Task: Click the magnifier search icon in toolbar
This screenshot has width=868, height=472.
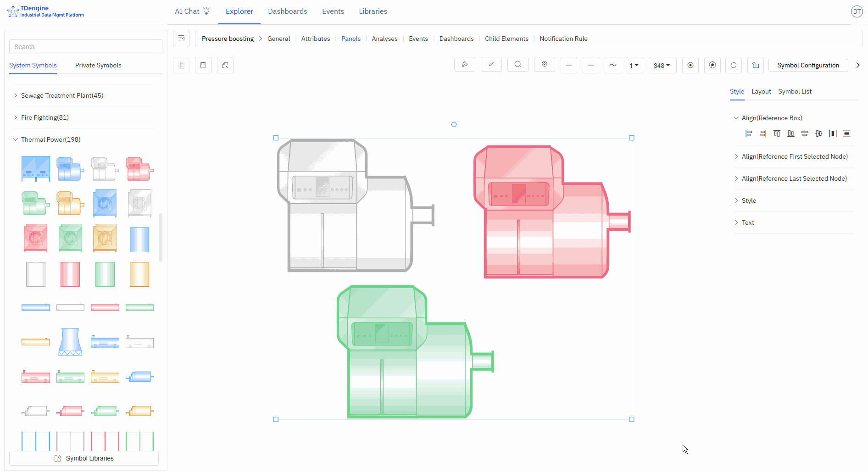Action: (518, 65)
